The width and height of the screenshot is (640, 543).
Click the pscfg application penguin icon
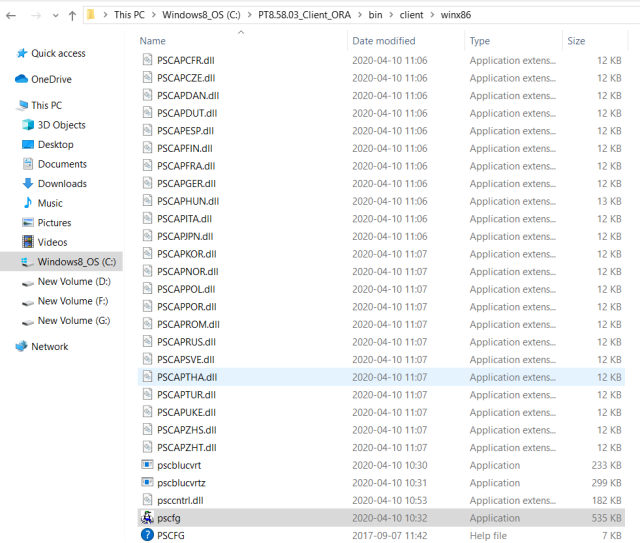147,518
